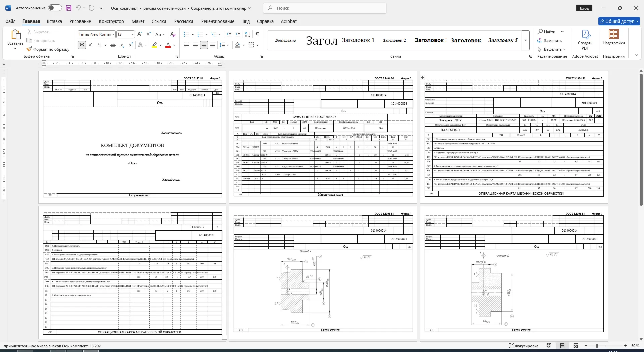Toggle Bold formatting button
Viewport: 644px width, 352px height.
point(82,45)
